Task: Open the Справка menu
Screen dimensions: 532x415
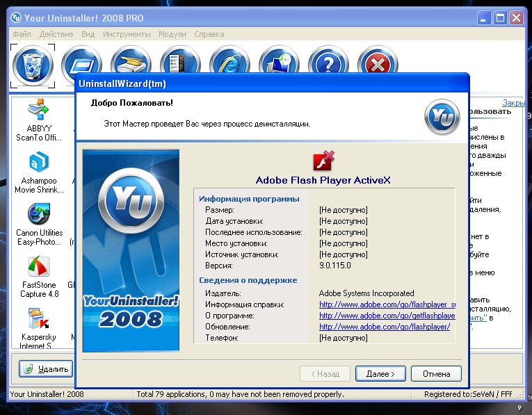Action: pos(209,34)
